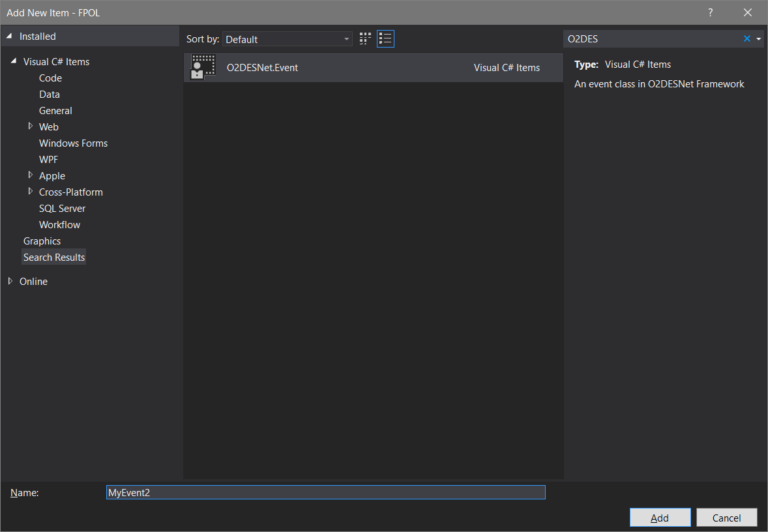Clear the O2DES search text
This screenshot has height=532, width=768.
coord(747,38)
